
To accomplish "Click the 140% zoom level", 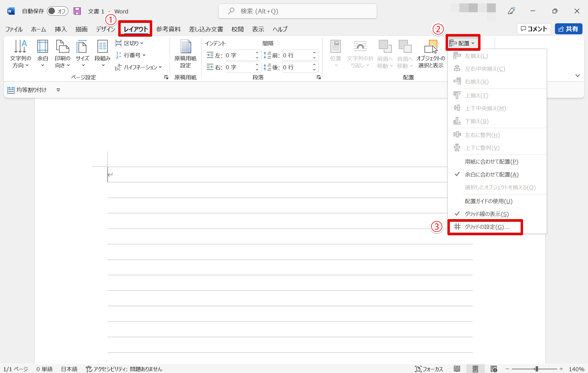I will (x=576, y=369).
